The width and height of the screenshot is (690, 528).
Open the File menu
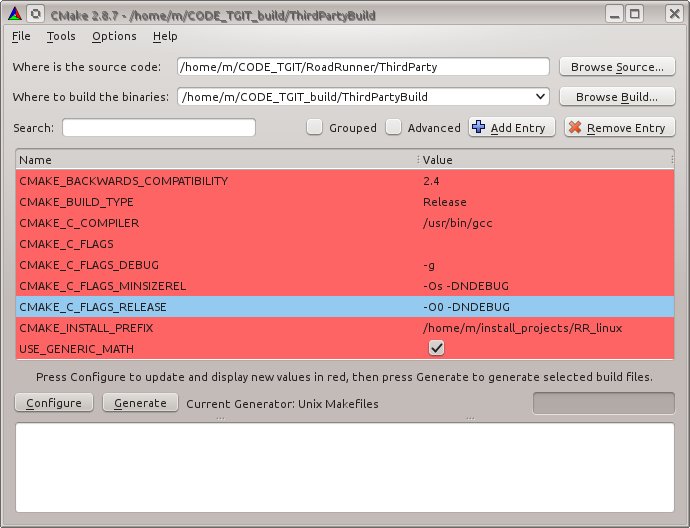tap(21, 36)
